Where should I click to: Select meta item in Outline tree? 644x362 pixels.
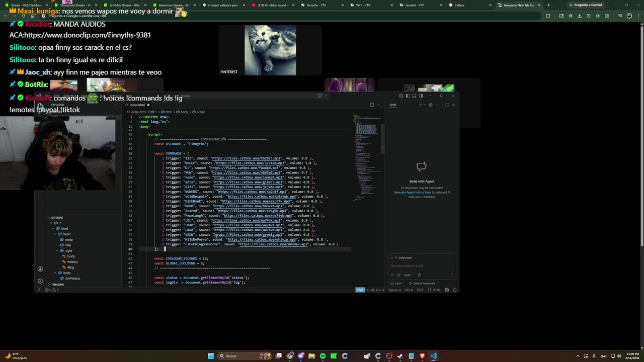[x=69, y=240]
